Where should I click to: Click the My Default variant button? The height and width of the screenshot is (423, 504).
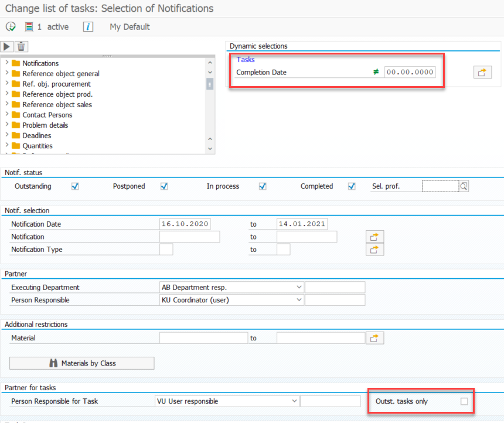[x=130, y=27]
